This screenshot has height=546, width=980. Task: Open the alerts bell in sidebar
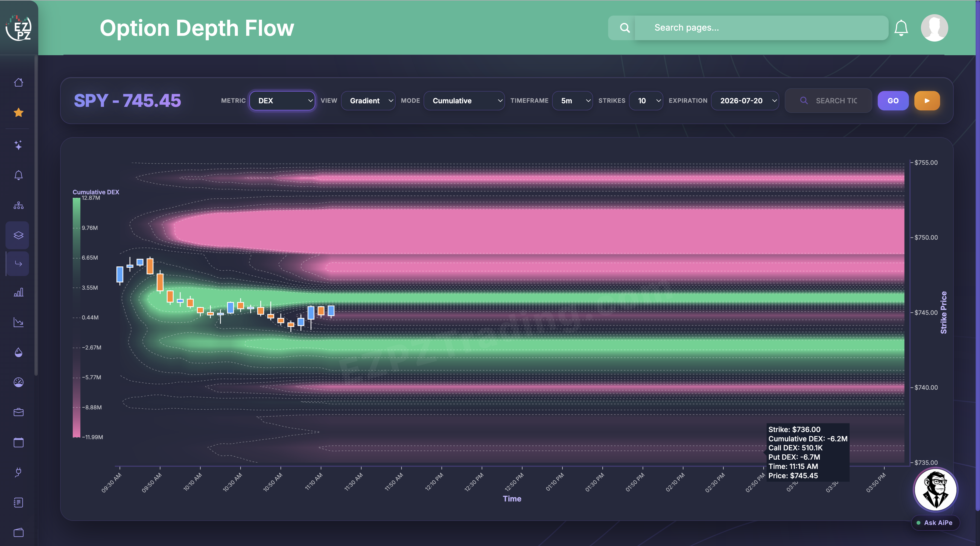click(18, 175)
